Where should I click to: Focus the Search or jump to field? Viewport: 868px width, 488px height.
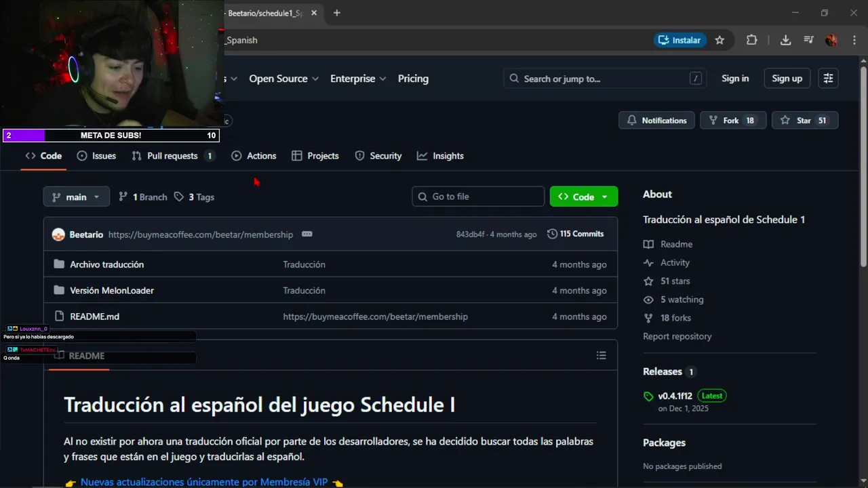[605, 79]
